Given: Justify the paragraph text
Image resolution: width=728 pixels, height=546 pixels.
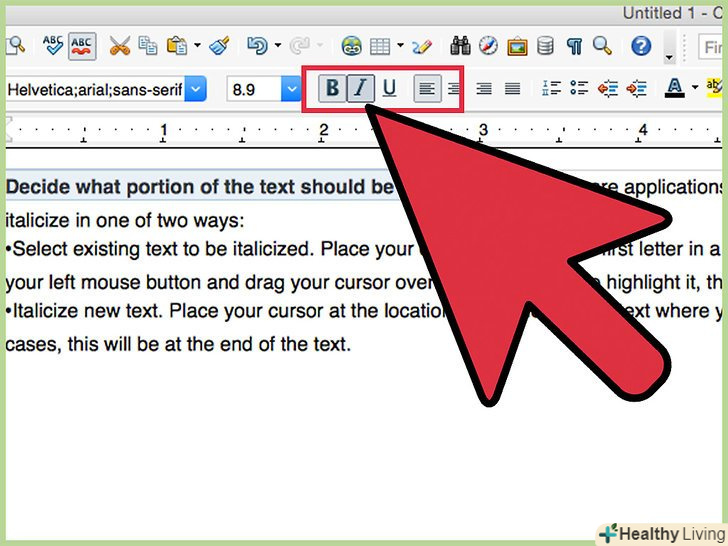Looking at the screenshot, I should [512, 88].
